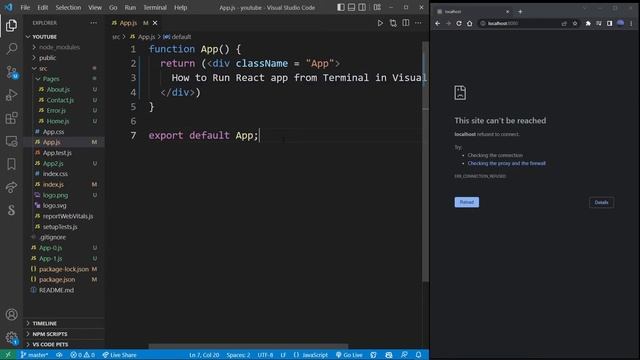The width and height of the screenshot is (640, 360).
Task: Open editor More Actions ellipsis
Action: tap(418, 23)
